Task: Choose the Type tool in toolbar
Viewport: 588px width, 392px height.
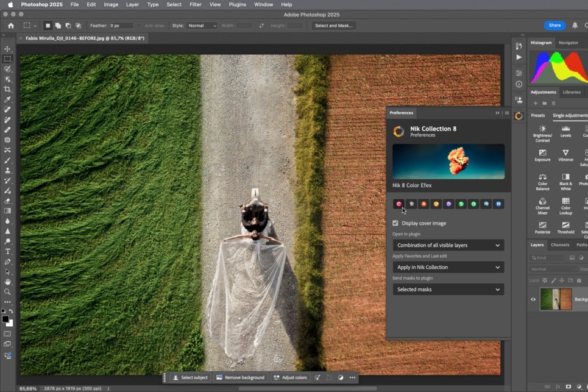Action: (7, 251)
